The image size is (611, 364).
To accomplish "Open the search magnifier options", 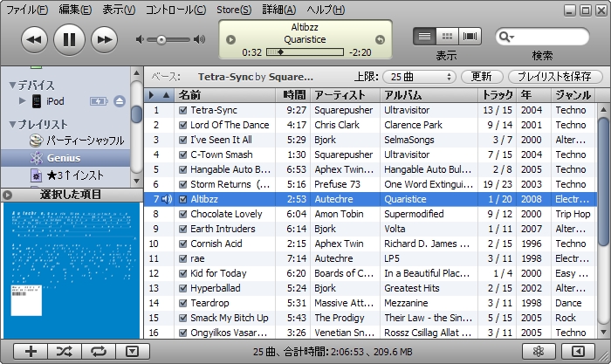I will click(x=506, y=37).
